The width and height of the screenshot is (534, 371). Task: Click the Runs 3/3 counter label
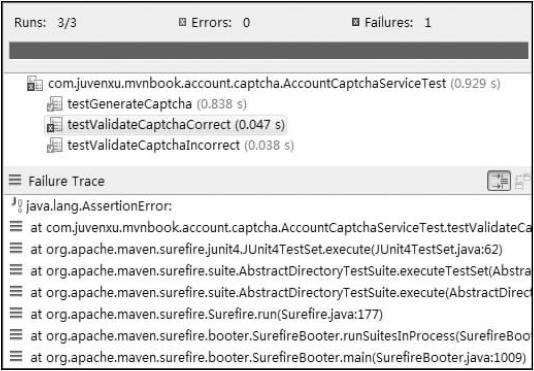pyautogui.click(x=46, y=23)
